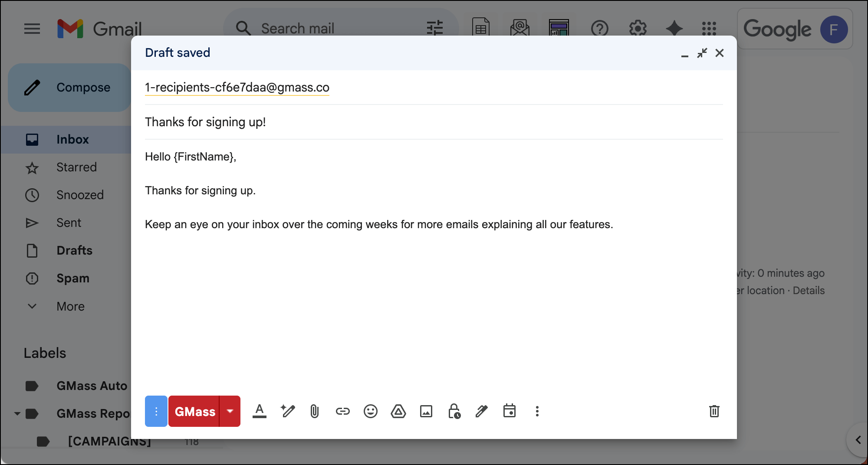Open the search options slider icon
The height and width of the screenshot is (465, 868).
[435, 27]
